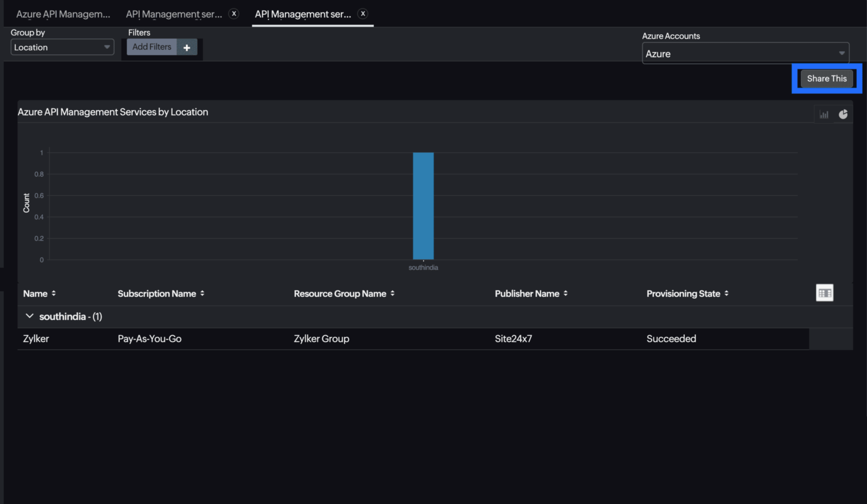Click the Add Filters button
Viewport: 867px width, 504px height.
(x=152, y=47)
